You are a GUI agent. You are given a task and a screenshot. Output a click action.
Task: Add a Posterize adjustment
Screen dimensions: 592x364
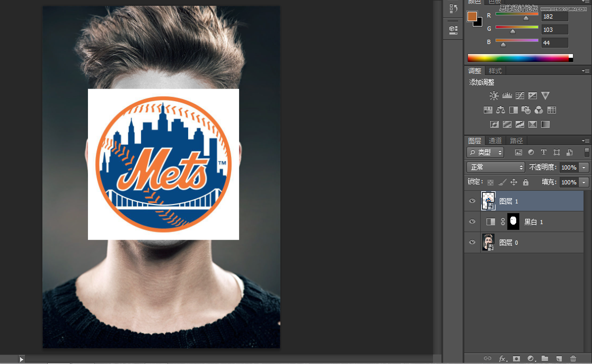click(x=507, y=124)
